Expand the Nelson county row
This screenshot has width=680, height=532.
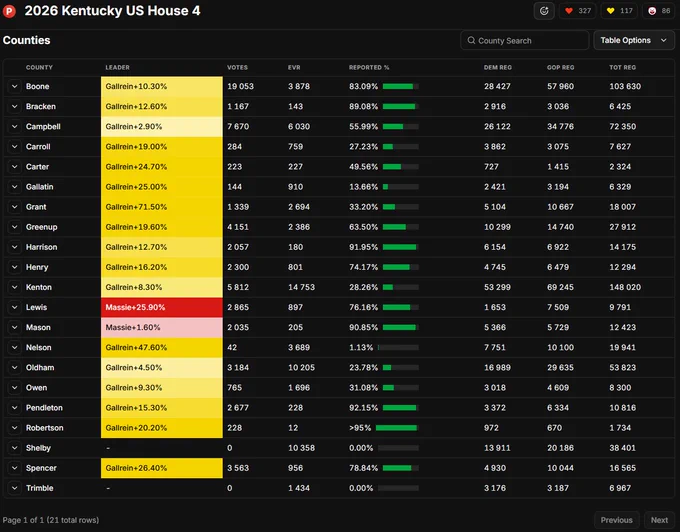pyautogui.click(x=14, y=347)
